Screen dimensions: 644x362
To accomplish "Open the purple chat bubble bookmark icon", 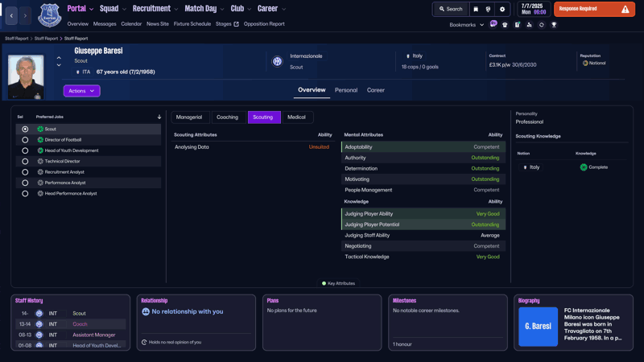I will [493, 24].
